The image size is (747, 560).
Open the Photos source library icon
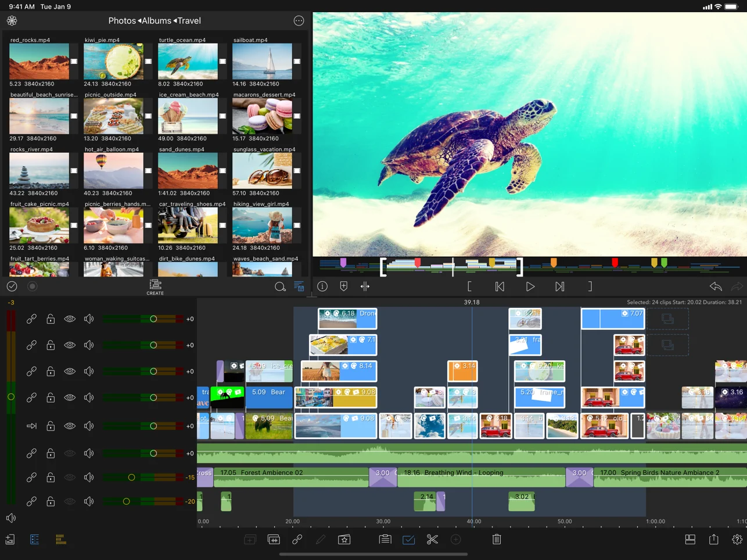tap(12, 21)
